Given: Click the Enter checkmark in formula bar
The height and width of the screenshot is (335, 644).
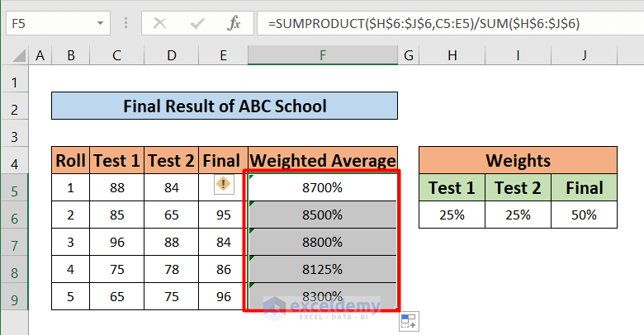Looking at the screenshot, I should point(197,23).
